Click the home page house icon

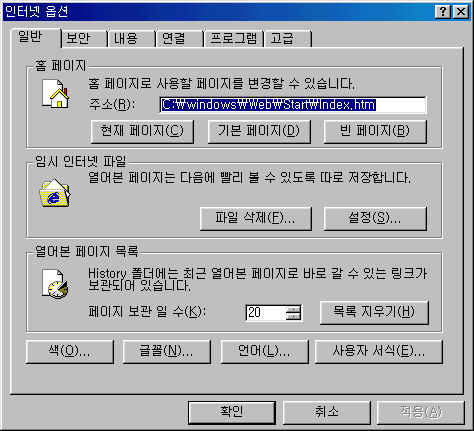(x=55, y=93)
